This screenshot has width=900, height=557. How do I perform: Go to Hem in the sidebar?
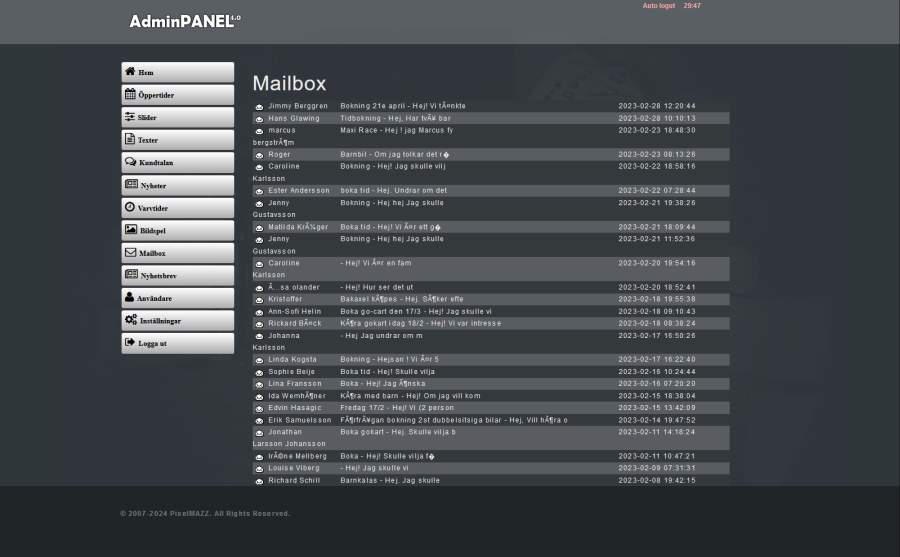pos(177,73)
